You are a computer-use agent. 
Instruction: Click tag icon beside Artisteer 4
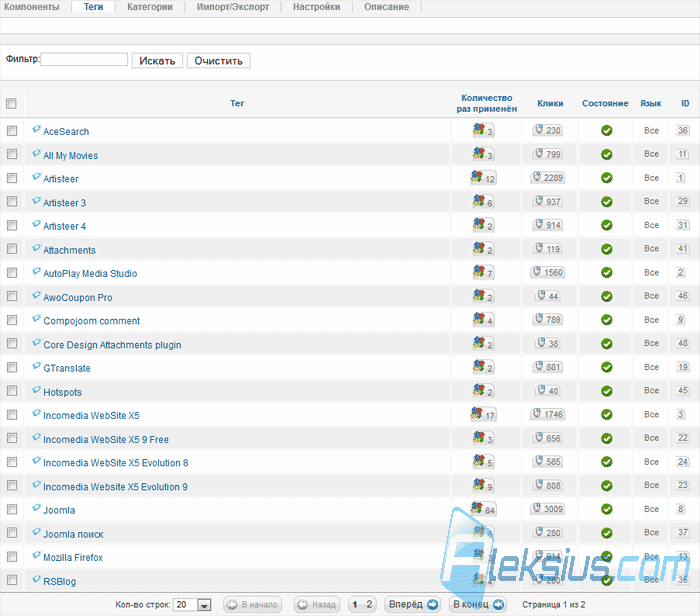click(37, 224)
